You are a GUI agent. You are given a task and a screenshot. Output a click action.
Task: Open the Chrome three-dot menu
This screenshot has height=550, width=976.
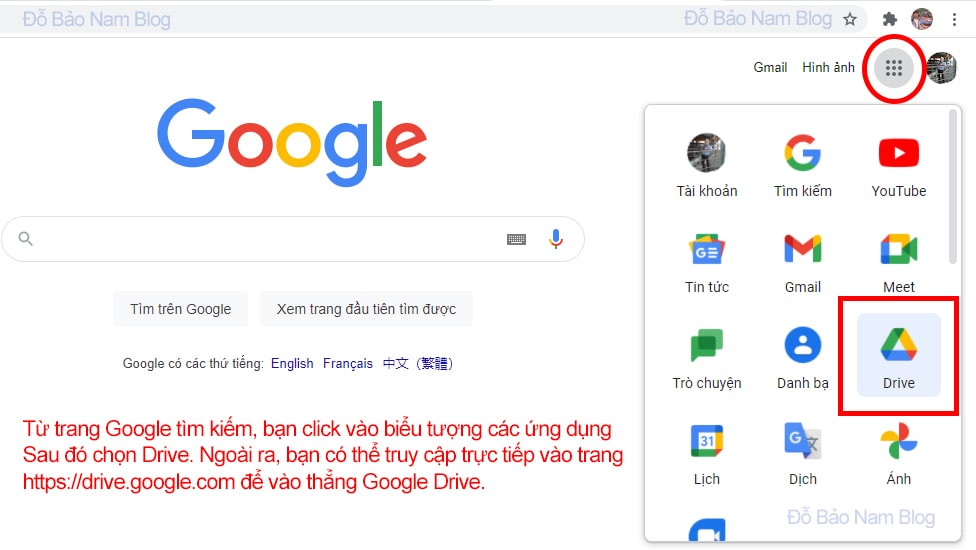954,19
